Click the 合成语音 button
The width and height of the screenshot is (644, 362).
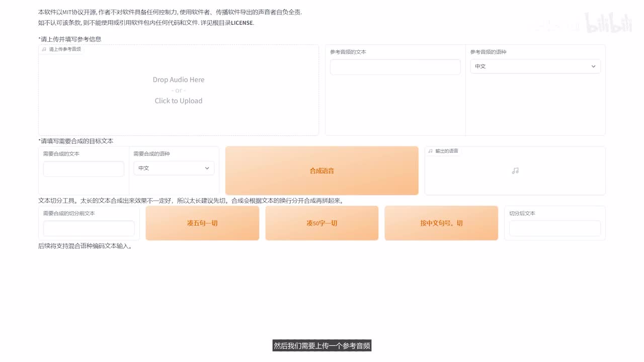click(321, 171)
